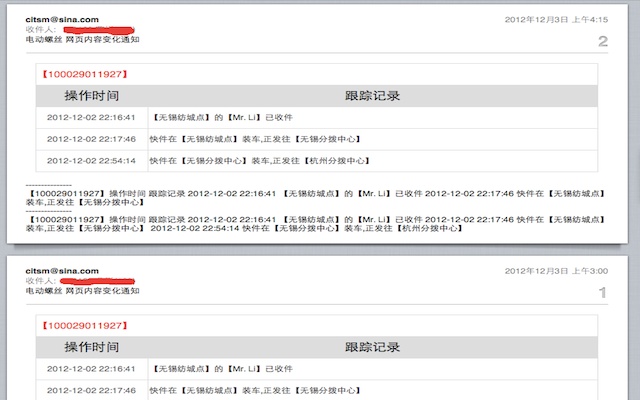This screenshot has height=400, width=640.
Task: Click the redacted recipient in the 4:15 message
Action: [99, 30]
